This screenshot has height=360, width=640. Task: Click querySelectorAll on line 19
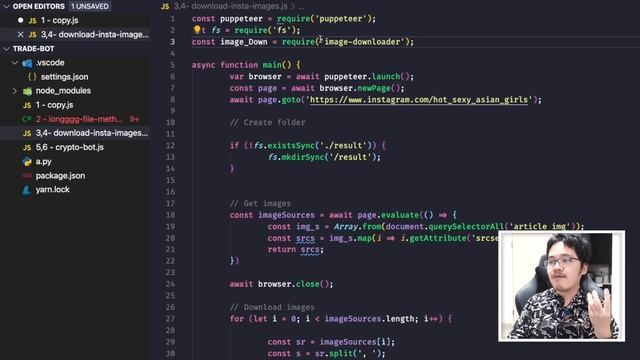(466, 226)
